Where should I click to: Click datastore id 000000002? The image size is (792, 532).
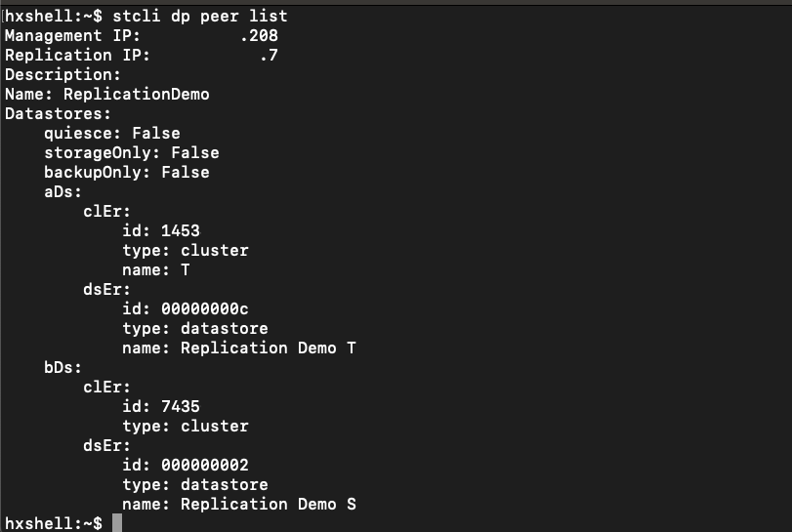tap(204, 465)
